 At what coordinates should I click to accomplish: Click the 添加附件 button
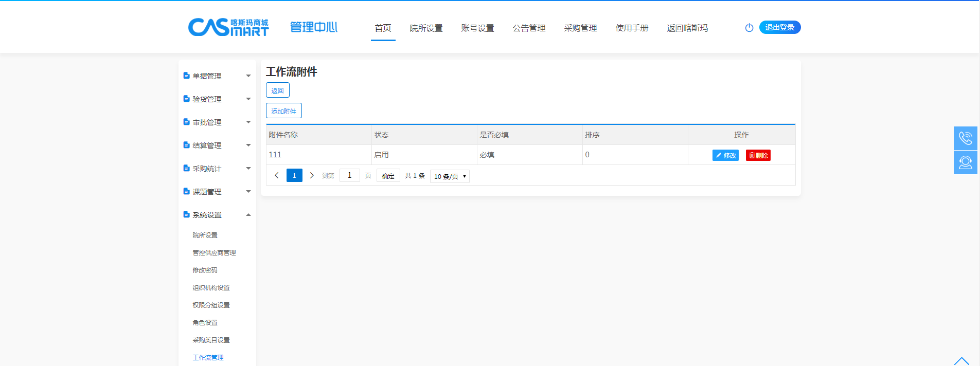(283, 111)
